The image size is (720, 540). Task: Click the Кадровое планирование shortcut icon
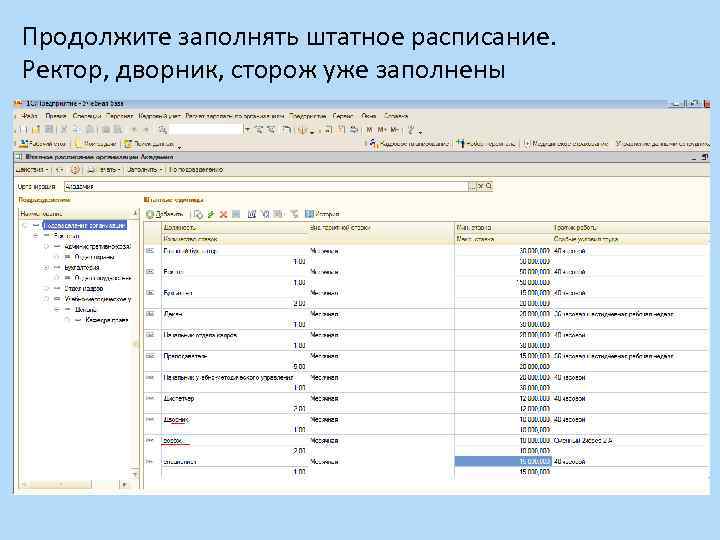(x=375, y=144)
